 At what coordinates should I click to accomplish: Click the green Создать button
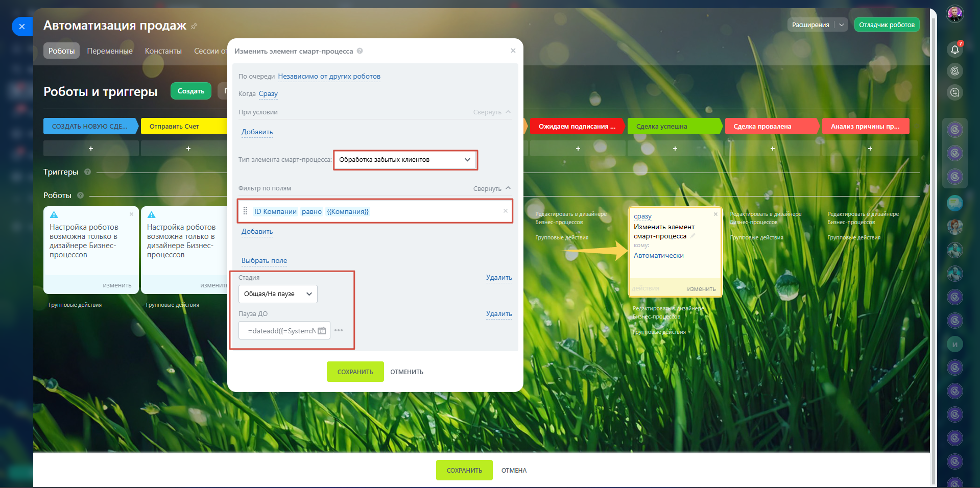click(x=191, y=91)
